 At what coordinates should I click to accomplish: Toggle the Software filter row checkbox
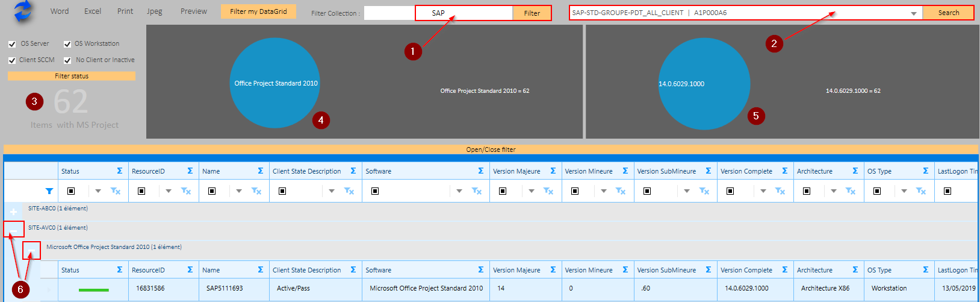click(375, 191)
